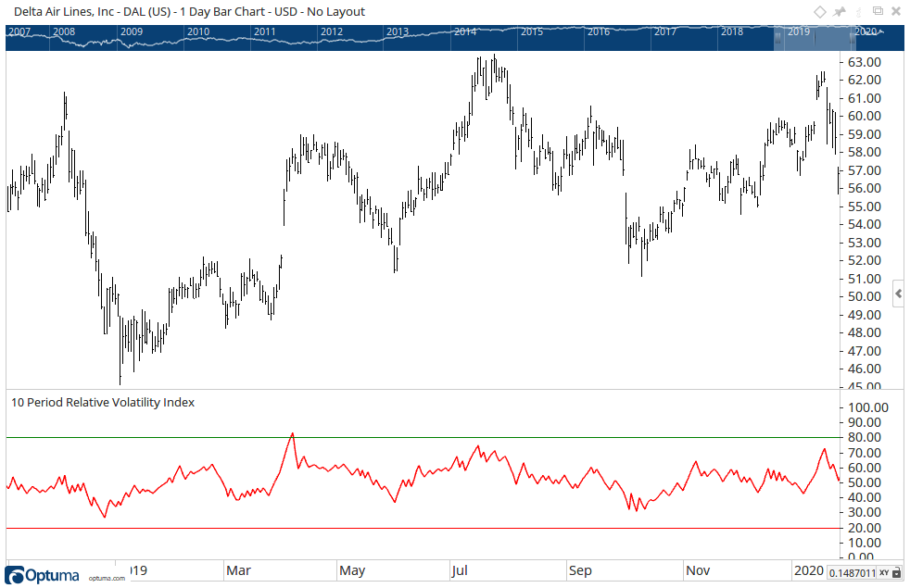Toggle the XY scale lock icon
910x588 pixels.
click(x=897, y=572)
